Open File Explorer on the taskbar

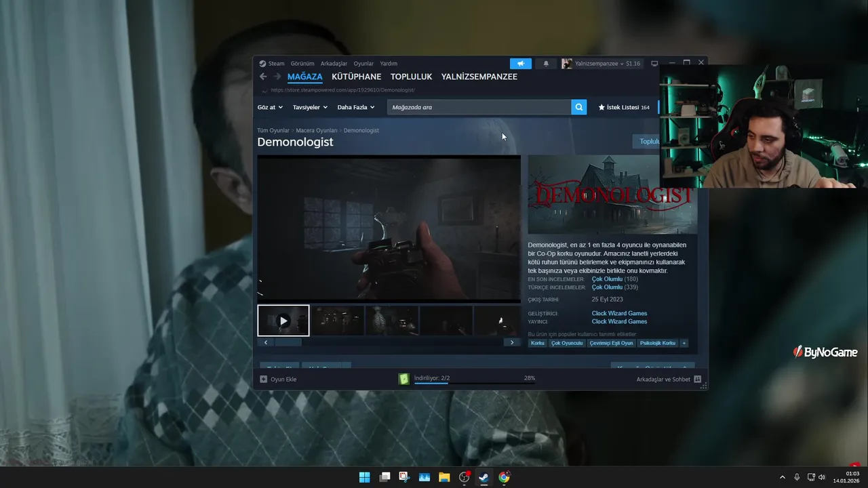pos(444,477)
